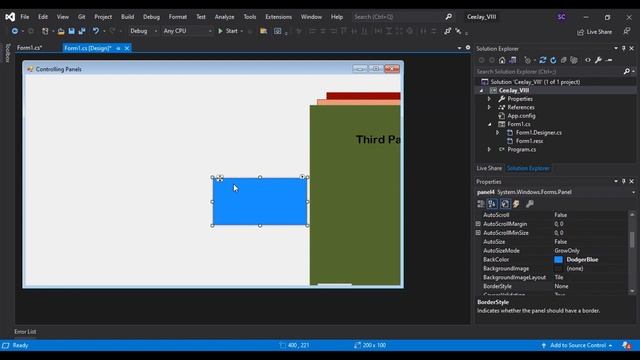The image size is (640, 360).
Task: Click Property Pages wrench icon in Properties
Action: tap(529, 204)
